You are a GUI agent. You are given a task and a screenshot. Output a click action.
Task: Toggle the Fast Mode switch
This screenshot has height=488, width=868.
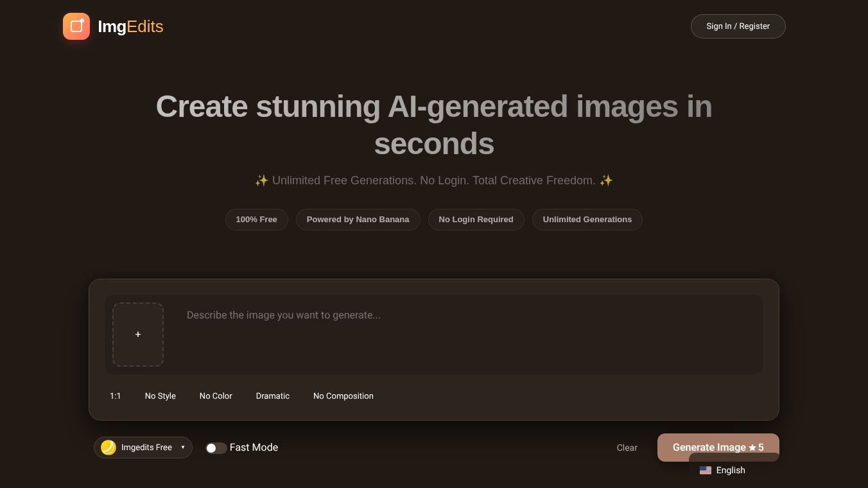(216, 448)
